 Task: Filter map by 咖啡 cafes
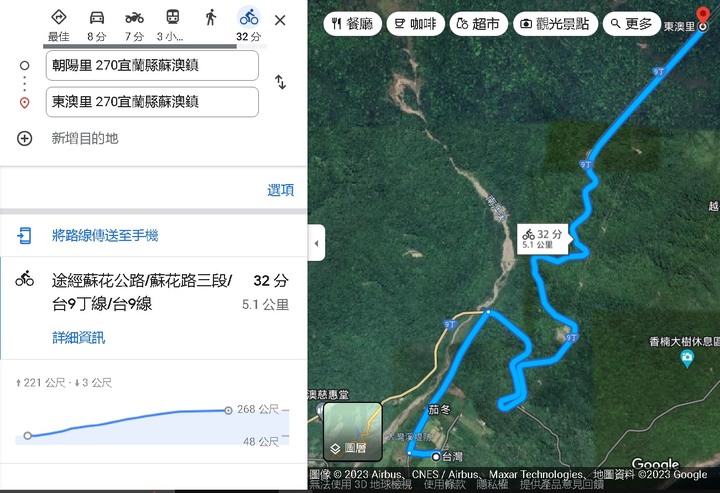416,23
